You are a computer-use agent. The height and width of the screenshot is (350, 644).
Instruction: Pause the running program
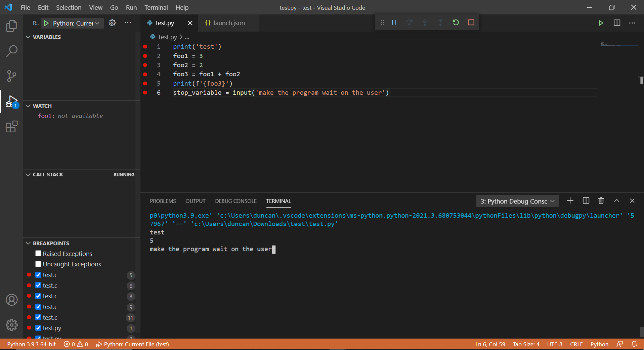click(394, 22)
